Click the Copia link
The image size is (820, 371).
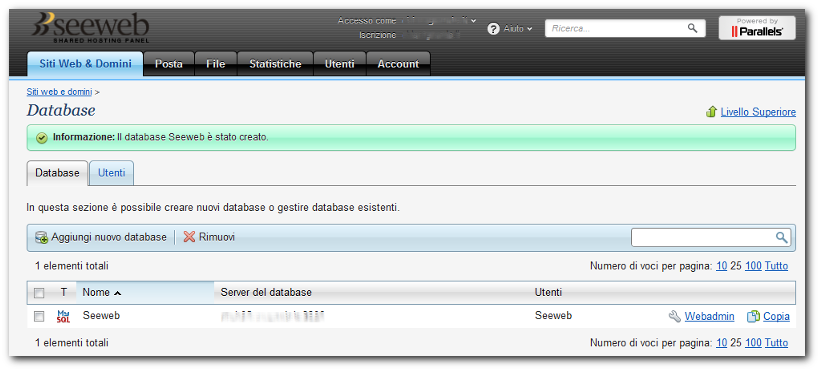pos(776,316)
